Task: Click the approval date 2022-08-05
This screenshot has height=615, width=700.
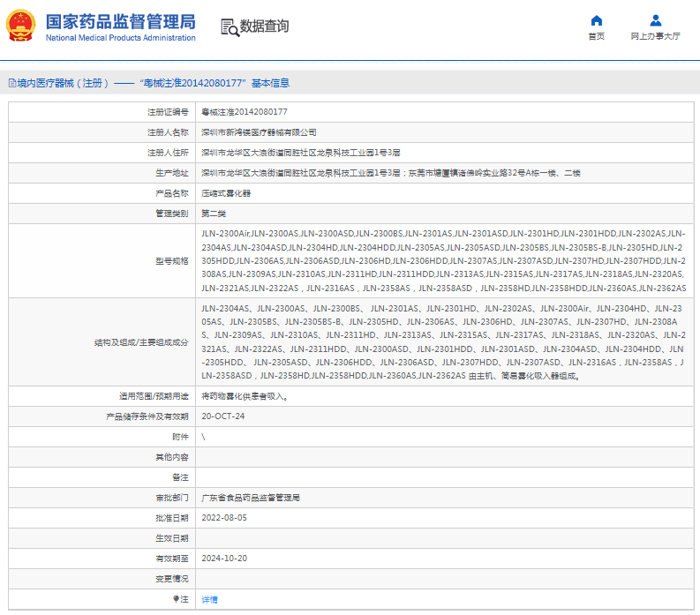Action: pos(224,518)
